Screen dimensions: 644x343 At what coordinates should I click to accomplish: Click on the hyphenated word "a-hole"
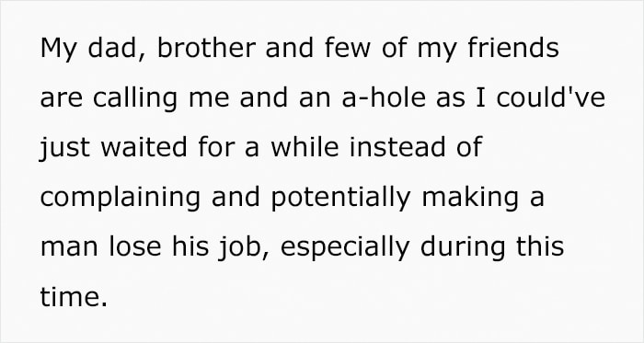pyautogui.click(x=384, y=97)
